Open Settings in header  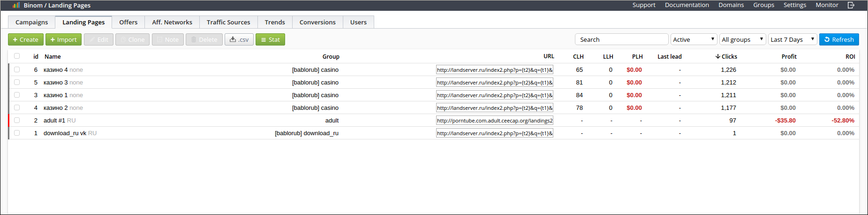795,5
